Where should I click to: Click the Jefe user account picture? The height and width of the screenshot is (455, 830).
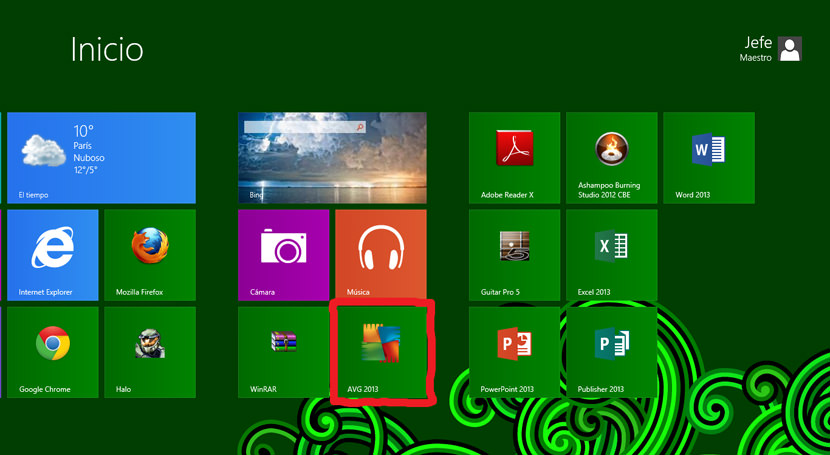coord(790,49)
